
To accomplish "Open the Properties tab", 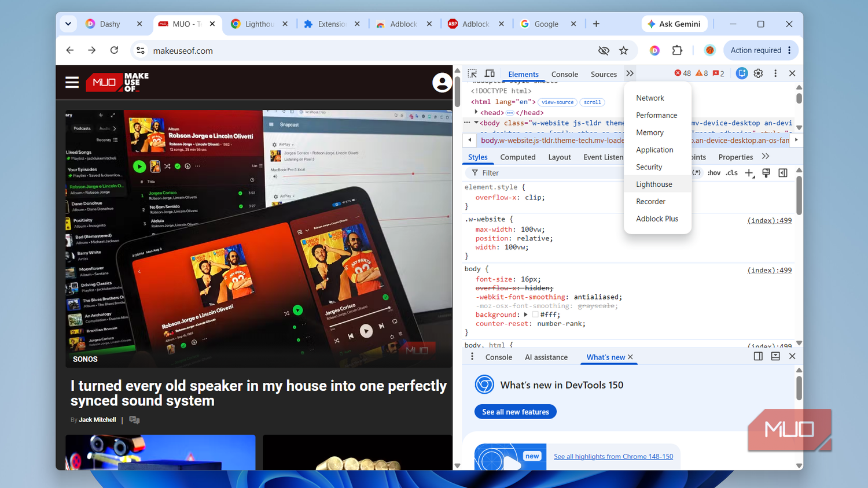I will [735, 157].
